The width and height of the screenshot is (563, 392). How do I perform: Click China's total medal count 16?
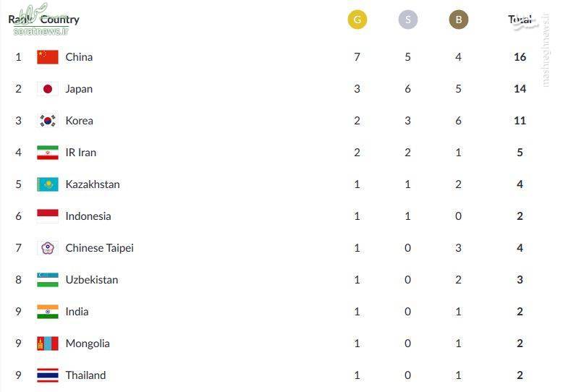point(520,57)
